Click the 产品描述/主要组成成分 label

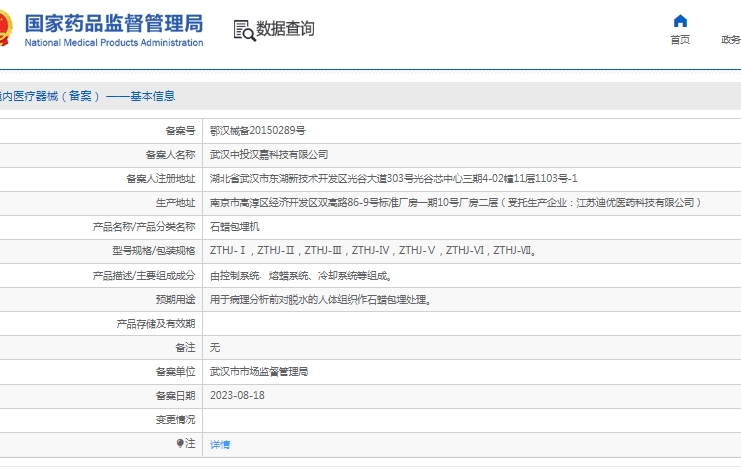click(144, 275)
